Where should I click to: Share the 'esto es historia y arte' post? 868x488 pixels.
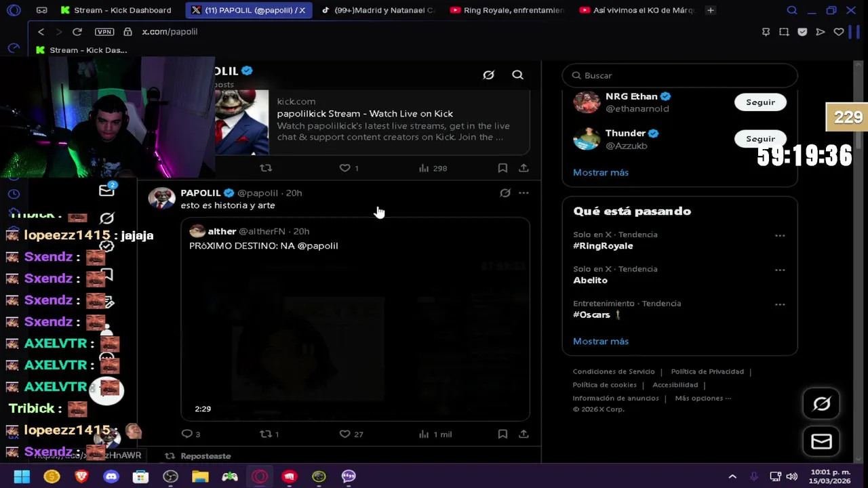pos(524,434)
